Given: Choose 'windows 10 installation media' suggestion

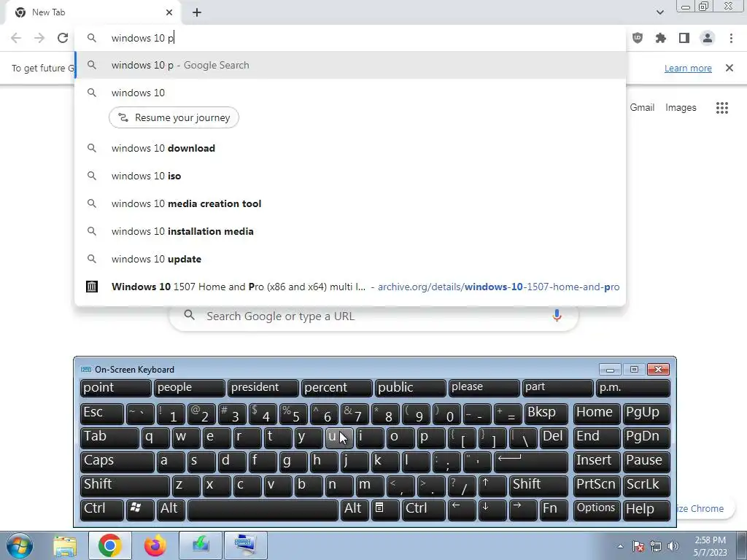Looking at the screenshot, I should click(x=350, y=231).
